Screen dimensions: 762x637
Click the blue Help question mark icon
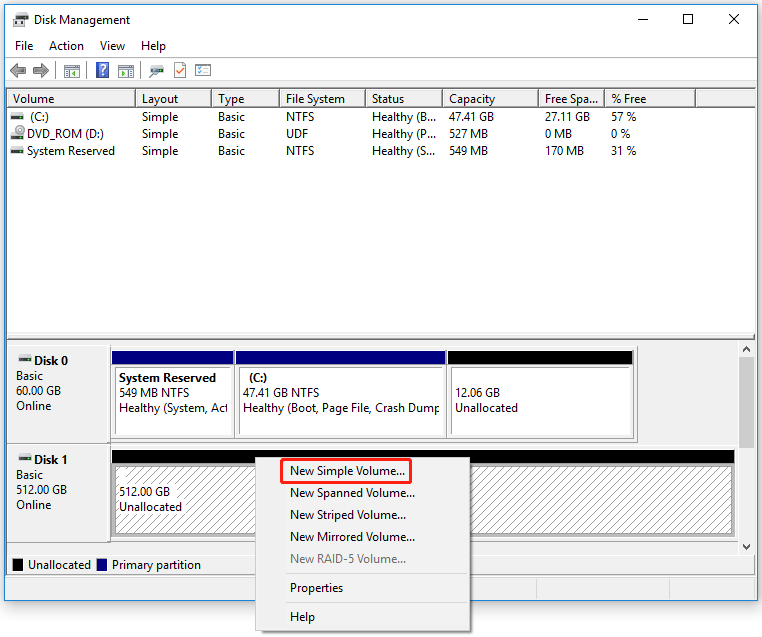point(102,71)
